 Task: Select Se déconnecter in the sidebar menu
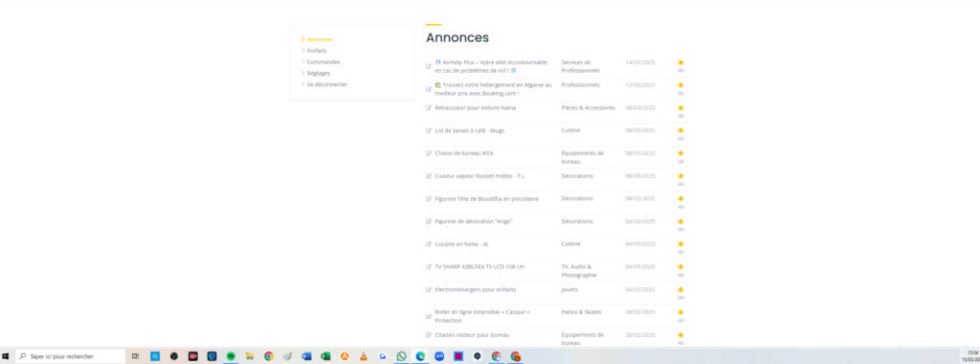(x=327, y=84)
